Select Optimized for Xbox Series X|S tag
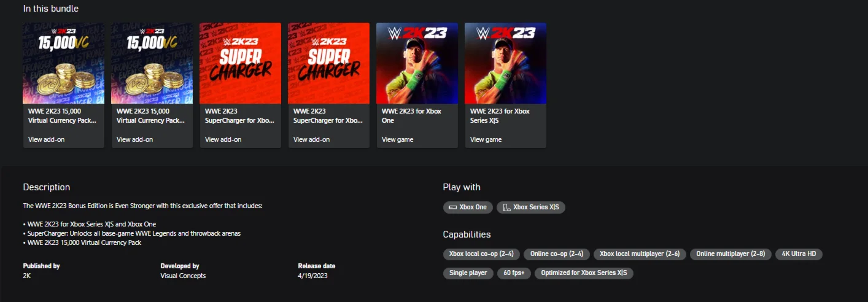868x302 pixels. 584,273
